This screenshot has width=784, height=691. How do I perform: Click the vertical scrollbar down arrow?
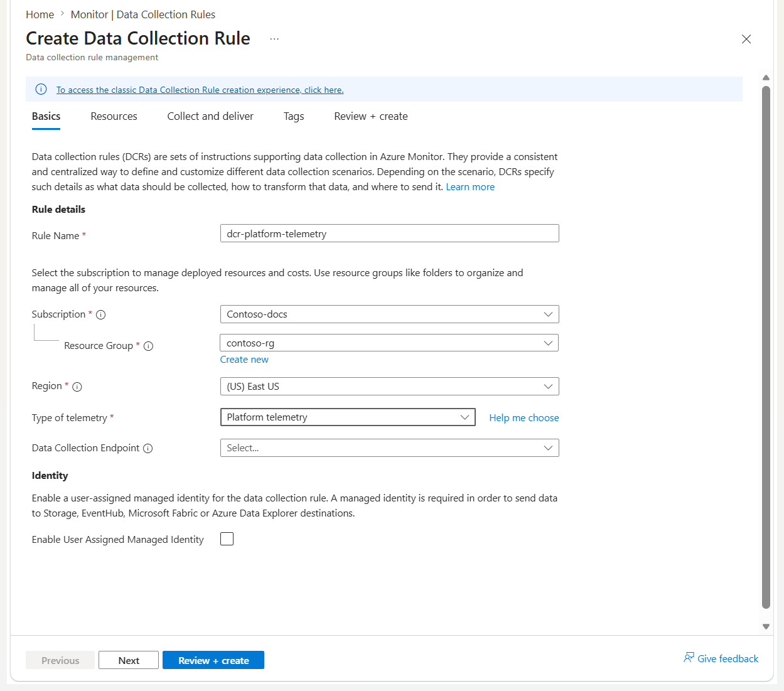coord(766,626)
